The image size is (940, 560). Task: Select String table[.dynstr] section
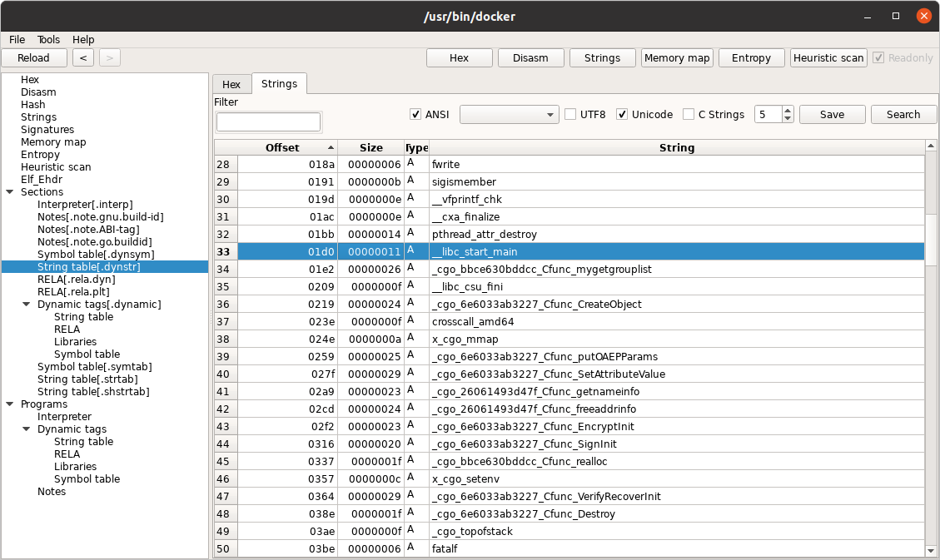point(89,267)
